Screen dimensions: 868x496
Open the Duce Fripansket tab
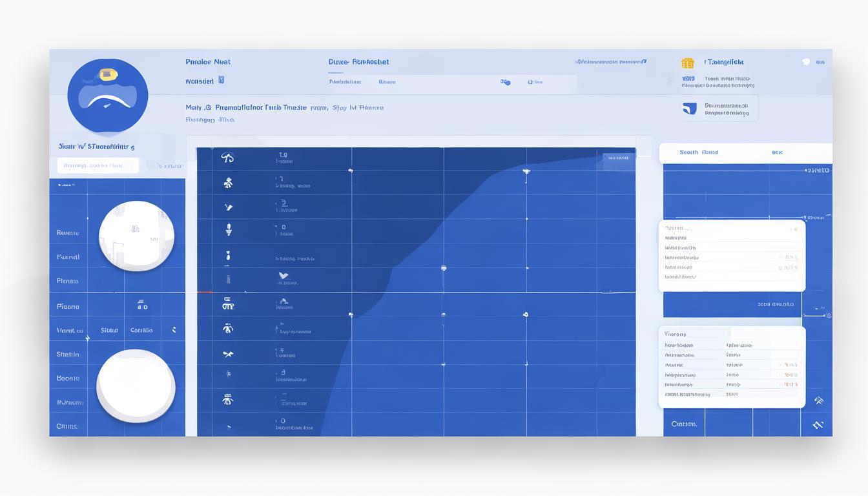click(x=358, y=62)
